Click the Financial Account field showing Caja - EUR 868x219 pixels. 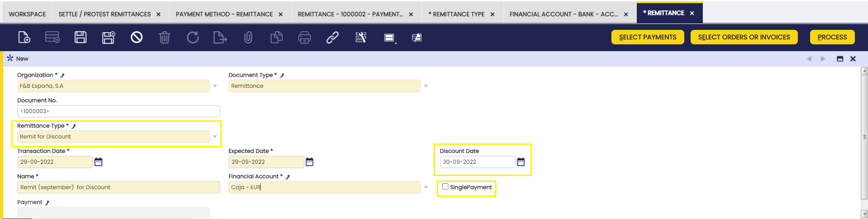click(324, 187)
